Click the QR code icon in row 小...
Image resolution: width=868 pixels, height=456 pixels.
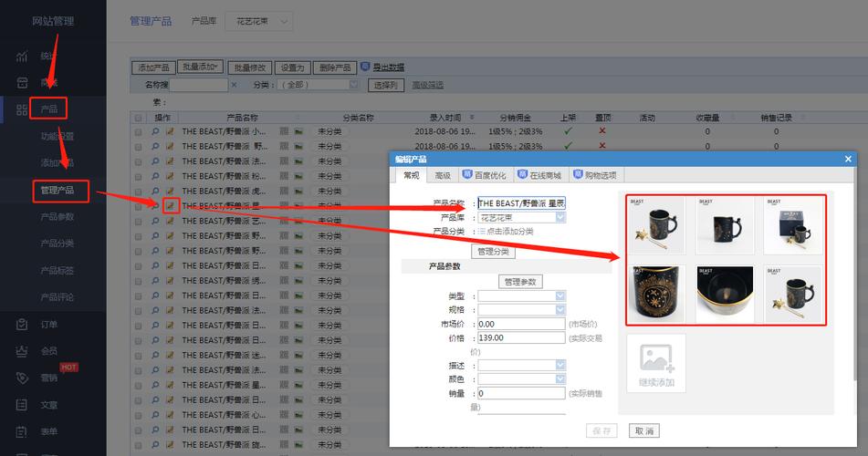click(284, 131)
